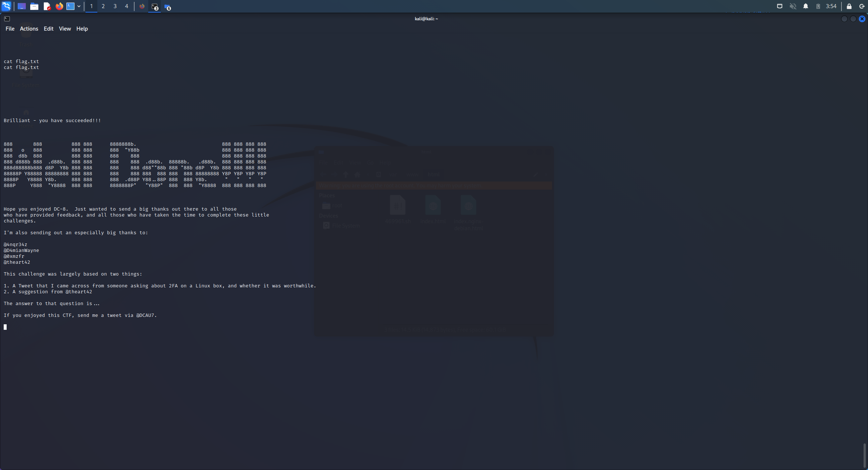This screenshot has height=470, width=868.
Task: Click the text 'Brilliant - you have succeeded!!!'
Action: pos(52,121)
